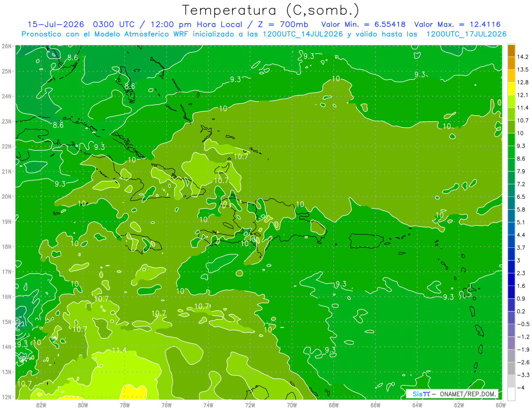Click the Jamaica island outline
Image resolution: width=532 pixels, height=411 pixels.
pos(141,243)
